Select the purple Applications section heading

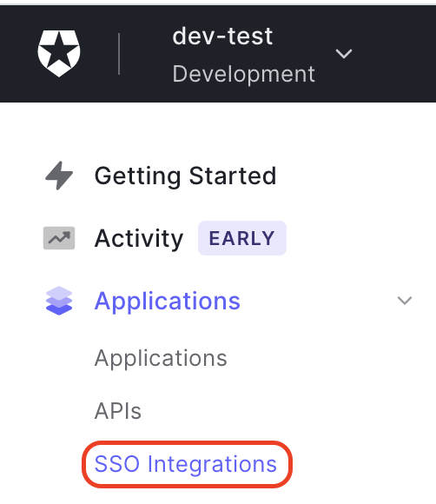[168, 302]
